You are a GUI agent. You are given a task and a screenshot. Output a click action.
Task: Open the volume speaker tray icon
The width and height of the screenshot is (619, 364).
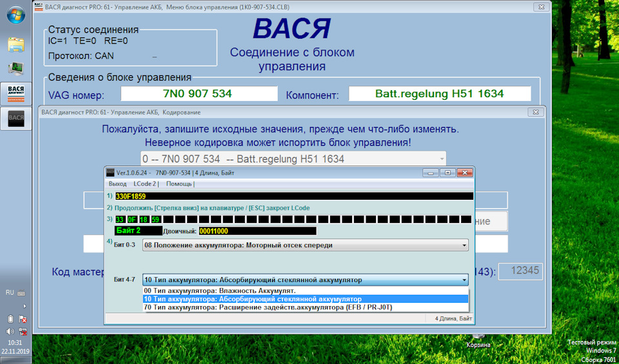click(x=11, y=331)
